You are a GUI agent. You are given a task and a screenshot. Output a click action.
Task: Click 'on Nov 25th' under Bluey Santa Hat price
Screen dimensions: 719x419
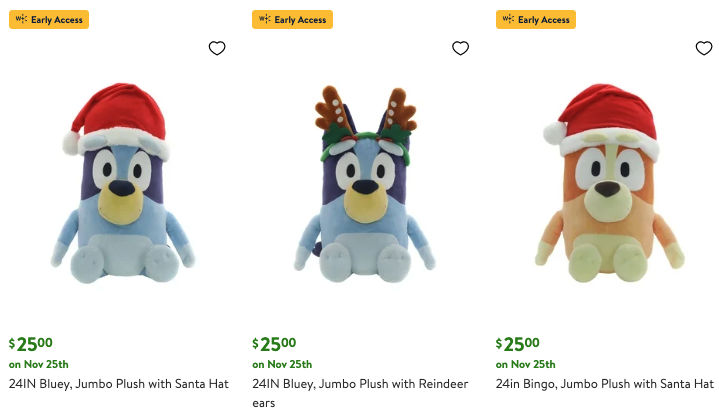click(39, 364)
